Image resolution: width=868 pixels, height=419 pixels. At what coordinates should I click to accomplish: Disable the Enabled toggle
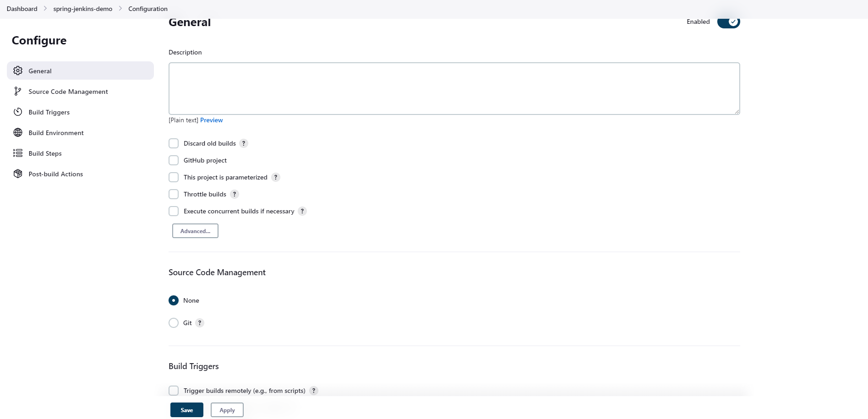(x=728, y=22)
